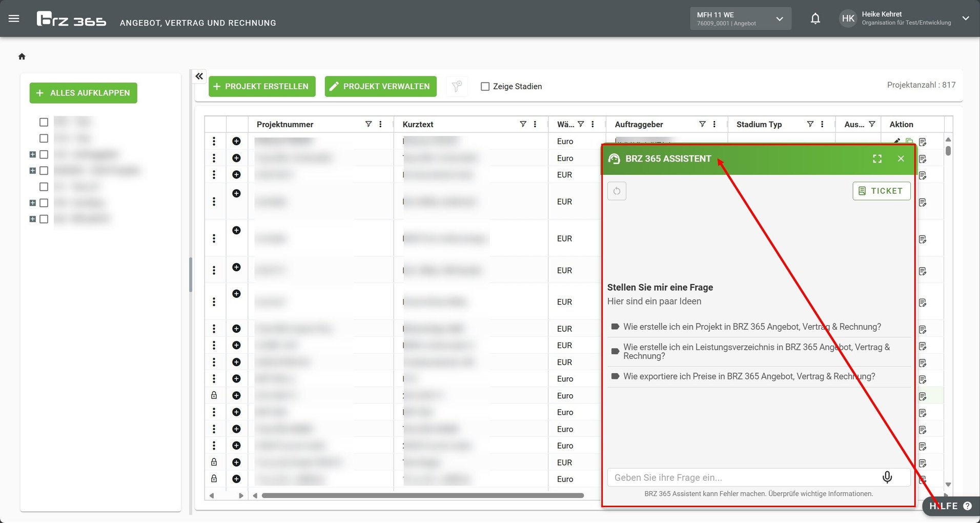The height and width of the screenshot is (523, 980).
Task: Tick the last checkbox in project tree
Action: (x=44, y=219)
